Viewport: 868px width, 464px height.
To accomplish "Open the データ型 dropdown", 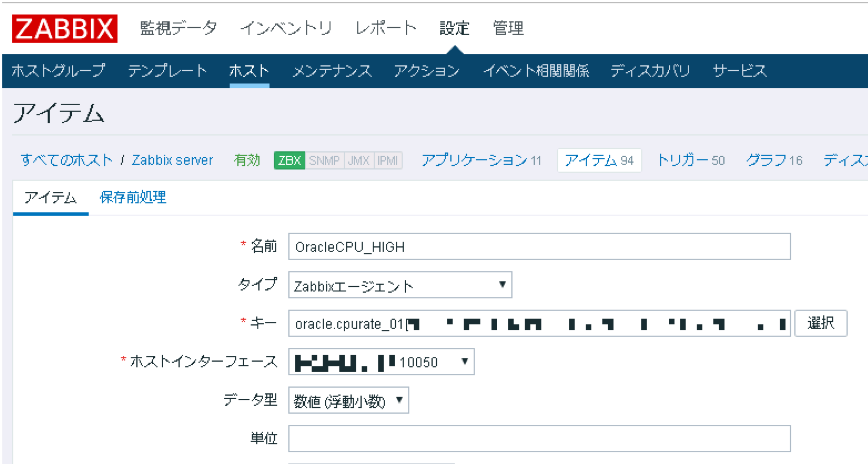I will click(x=348, y=400).
